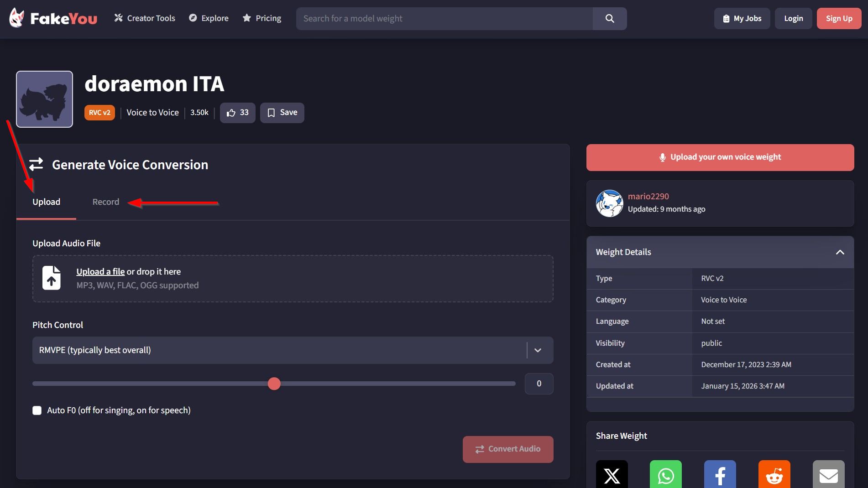Switch to the Record tab
The height and width of the screenshot is (488, 868).
click(x=106, y=202)
